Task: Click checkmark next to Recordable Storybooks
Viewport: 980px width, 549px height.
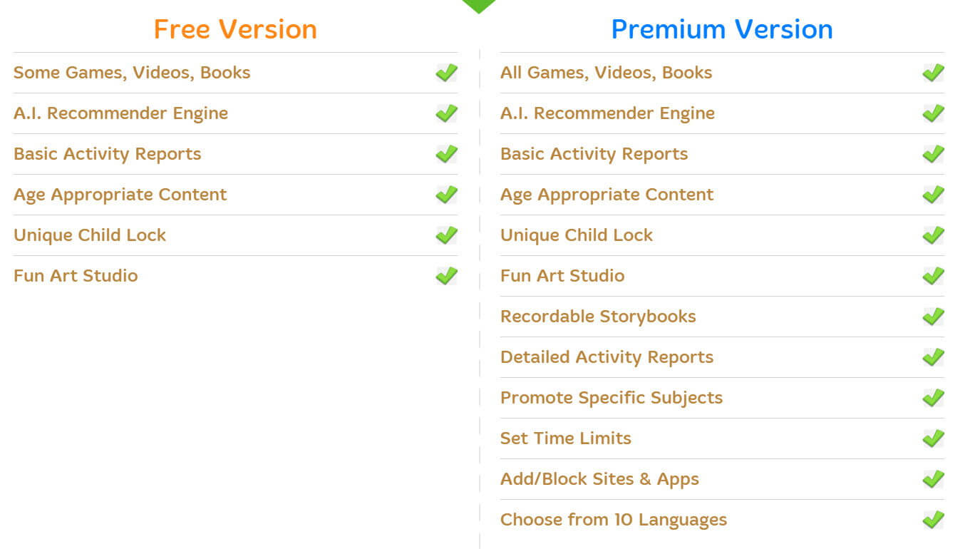Action: tap(934, 317)
